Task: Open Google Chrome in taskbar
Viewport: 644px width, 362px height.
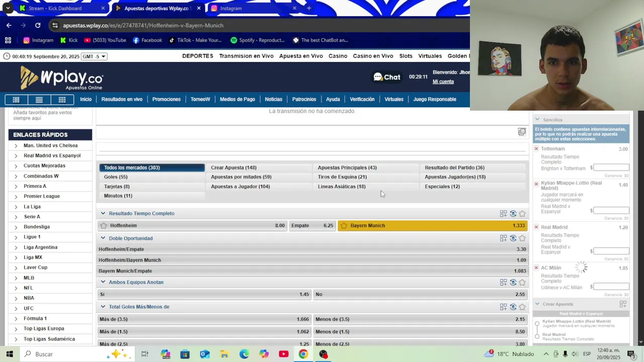Action: click(303, 354)
